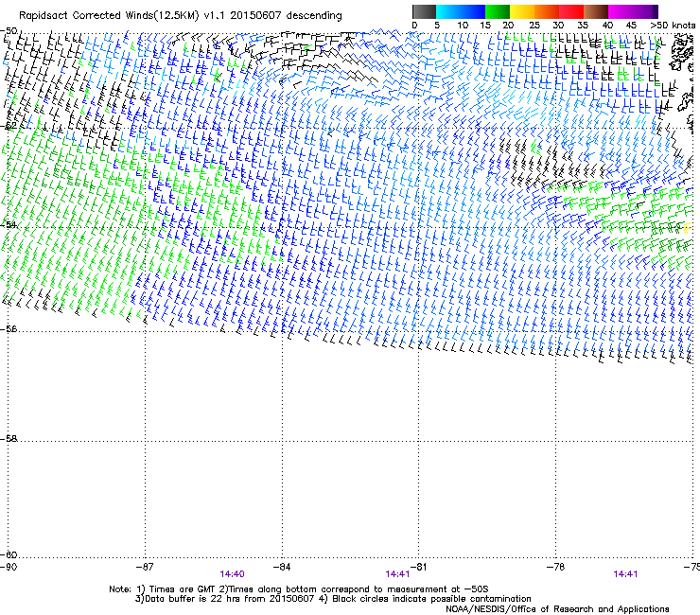Click the '14:41' time label beside -81
This screenshot has height=615, width=700.
click(x=397, y=574)
